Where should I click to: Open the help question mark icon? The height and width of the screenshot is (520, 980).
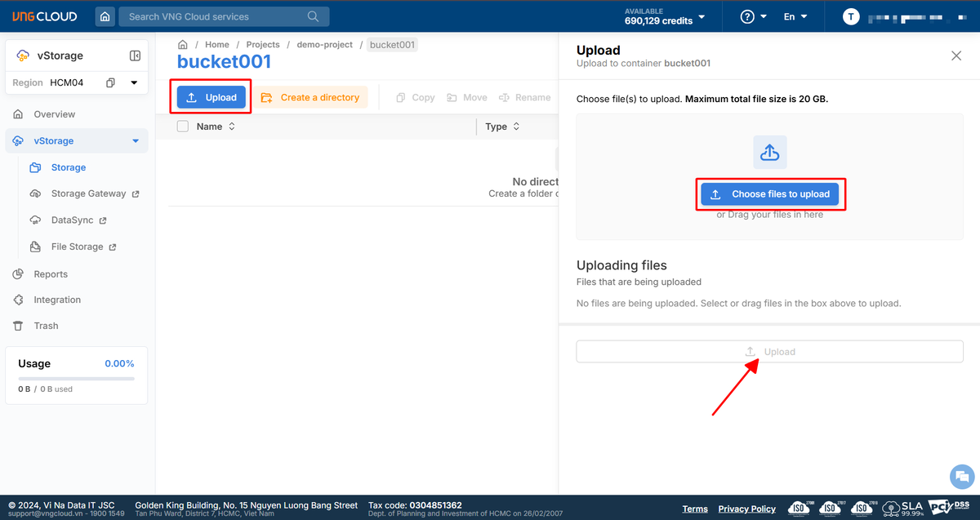tap(747, 16)
